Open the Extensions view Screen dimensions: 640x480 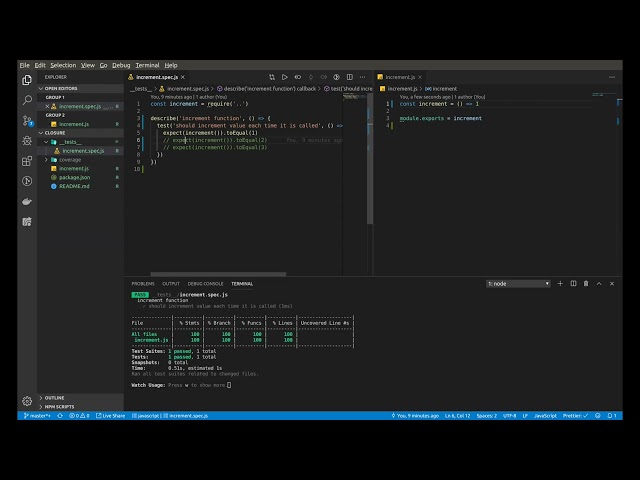coord(27,161)
